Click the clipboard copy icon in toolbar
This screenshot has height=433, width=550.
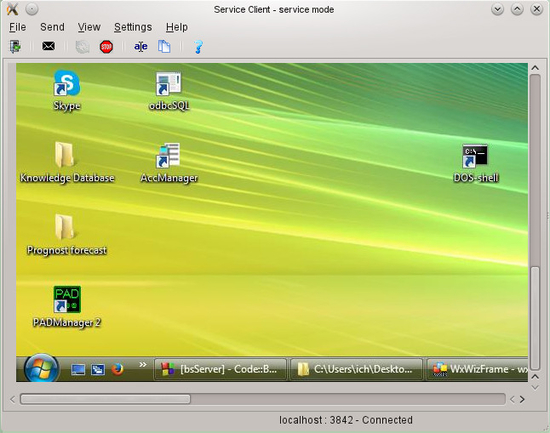click(x=164, y=46)
